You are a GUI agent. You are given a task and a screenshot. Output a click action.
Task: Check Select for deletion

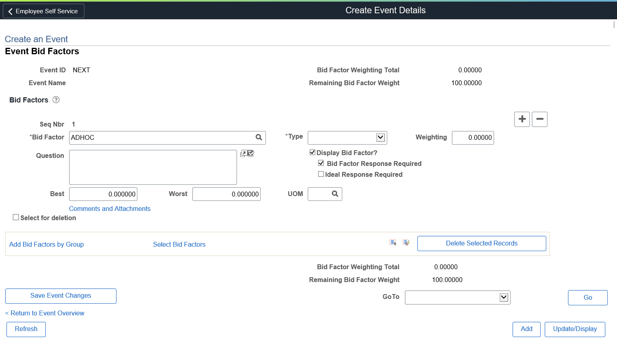[16, 217]
